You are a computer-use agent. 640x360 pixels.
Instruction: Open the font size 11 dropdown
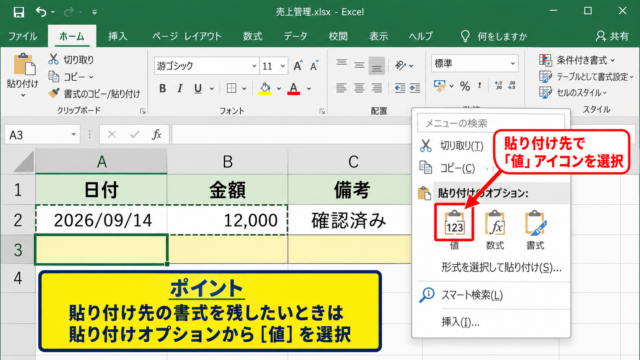282,66
